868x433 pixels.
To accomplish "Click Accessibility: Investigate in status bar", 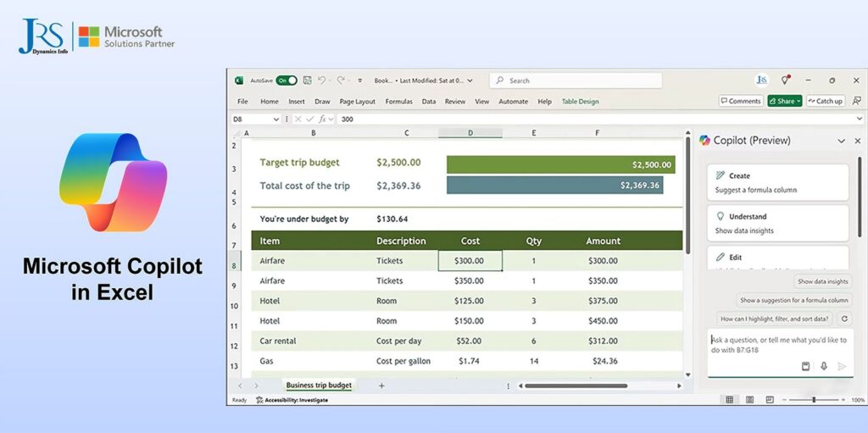I will point(292,400).
